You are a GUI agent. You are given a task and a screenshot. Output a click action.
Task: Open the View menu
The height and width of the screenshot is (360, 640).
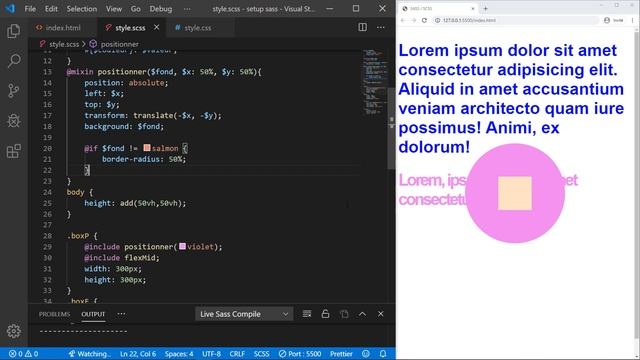(114, 9)
